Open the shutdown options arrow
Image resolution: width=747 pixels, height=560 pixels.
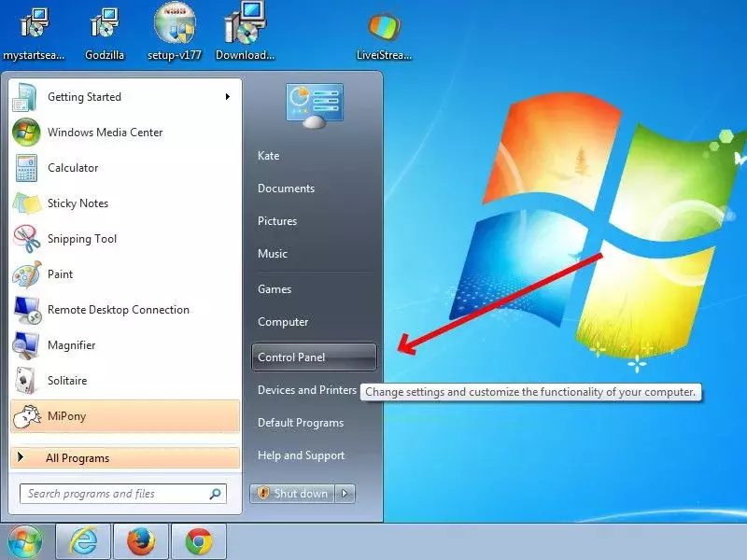coord(345,494)
